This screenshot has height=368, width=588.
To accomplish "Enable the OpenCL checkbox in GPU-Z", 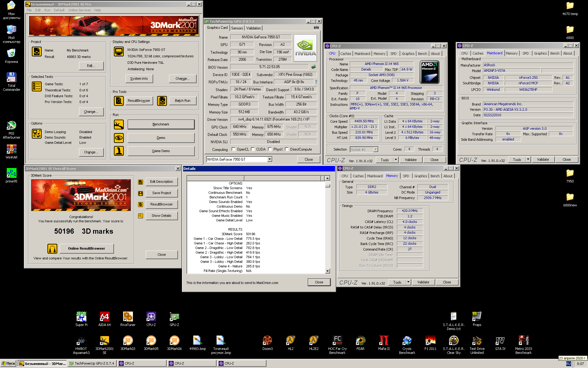I will point(234,149).
